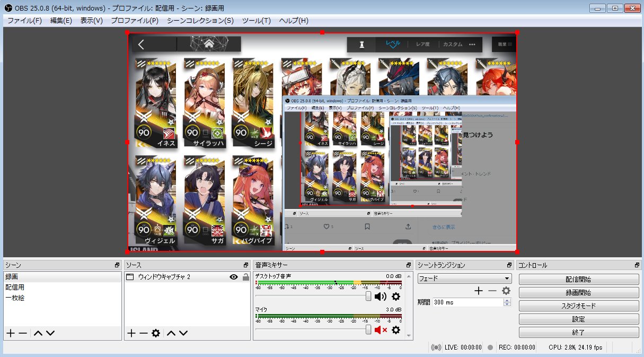Image resolution: width=644 pixels, height=357 pixels.
Task: Click the back arrow in the preview
Action: pos(142,45)
